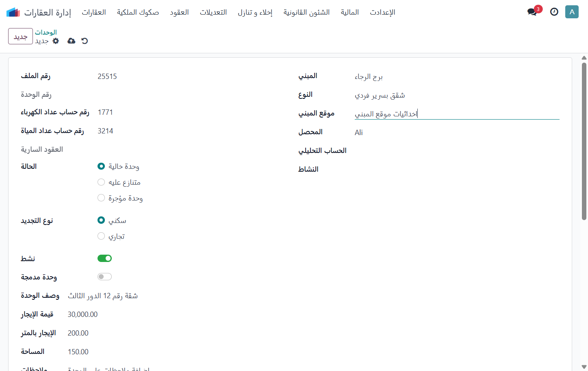Click the موقع المبني input field
The image size is (588, 371).
457,114
